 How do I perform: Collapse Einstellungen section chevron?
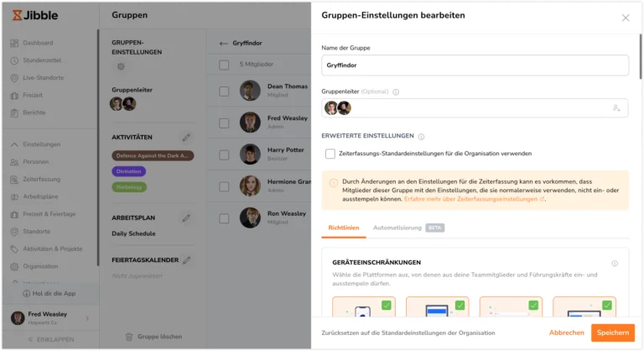click(x=14, y=144)
